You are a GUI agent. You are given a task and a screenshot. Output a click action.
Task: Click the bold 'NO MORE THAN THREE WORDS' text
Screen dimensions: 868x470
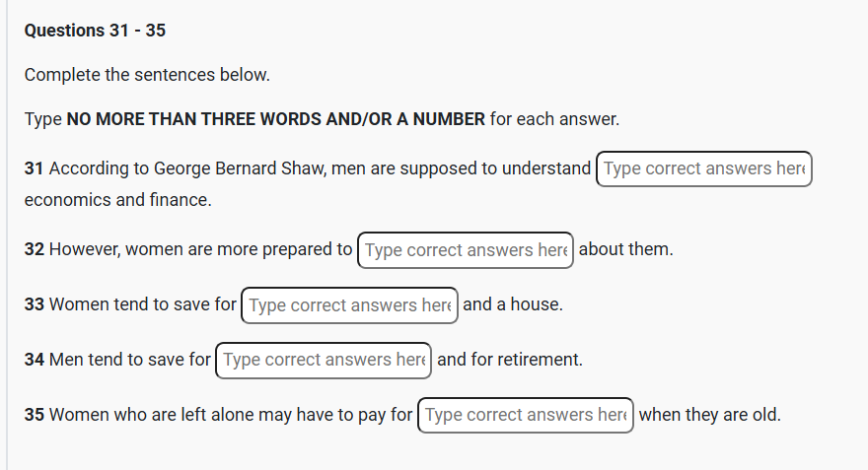[193, 120]
